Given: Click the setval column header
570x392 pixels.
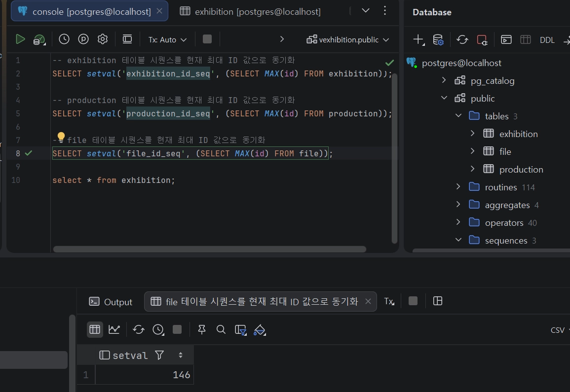Looking at the screenshot, I should click(130, 355).
